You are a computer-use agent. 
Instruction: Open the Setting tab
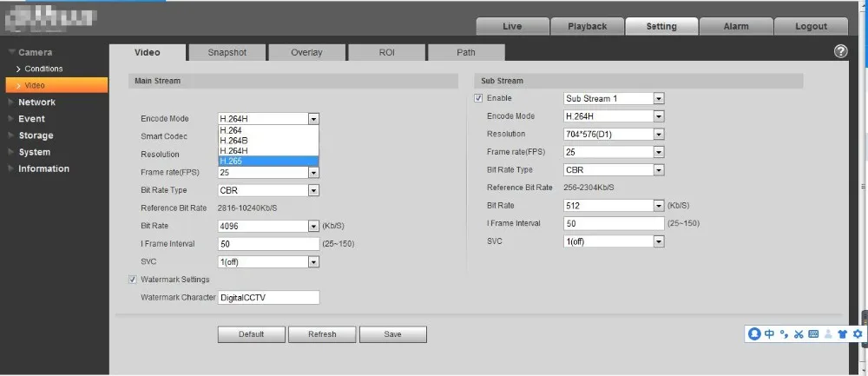(661, 27)
